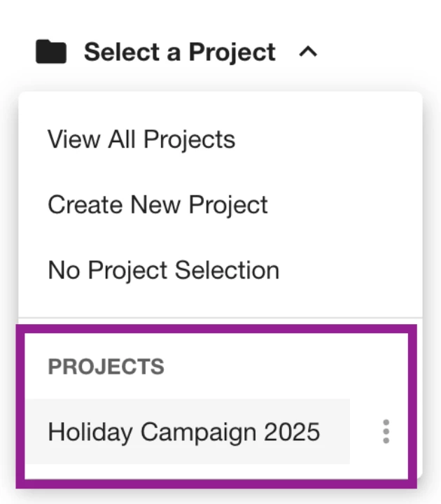
Task: Pick the No Project Selection option
Action: (163, 270)
